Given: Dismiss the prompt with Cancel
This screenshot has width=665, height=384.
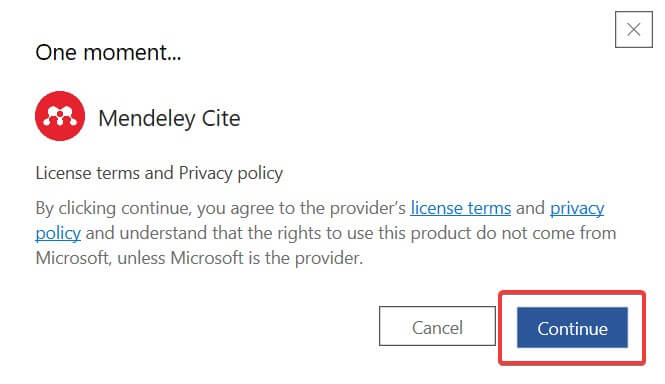Looking at the screenshot, I should click(437, 326).
